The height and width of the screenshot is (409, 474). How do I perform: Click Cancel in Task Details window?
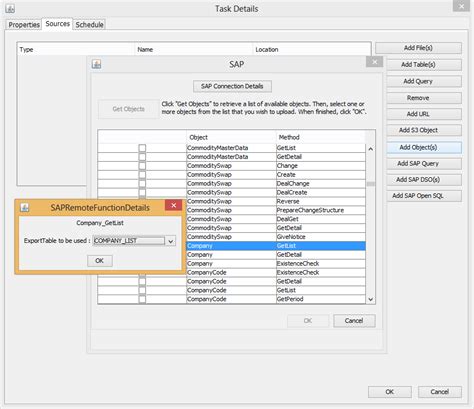pyautogui.click(x=440, y=392)
